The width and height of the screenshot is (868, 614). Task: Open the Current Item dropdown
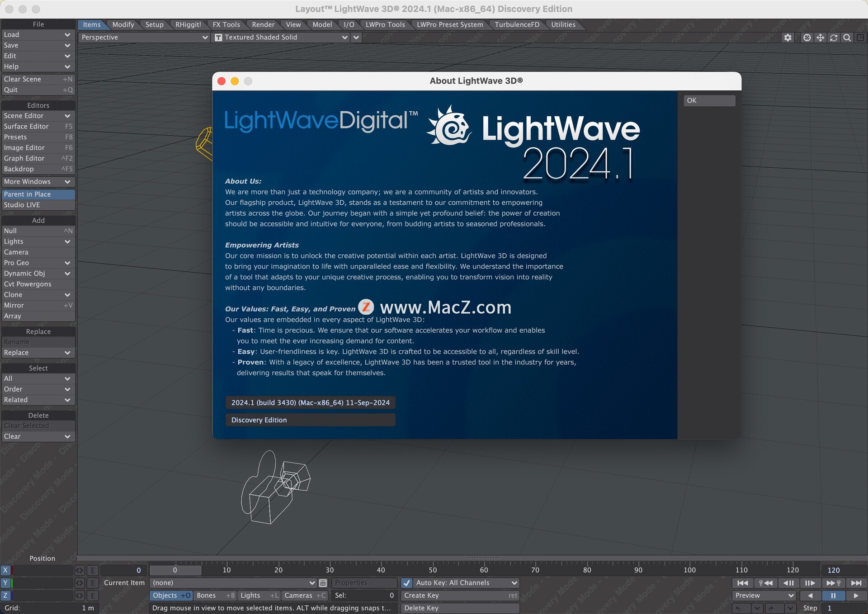coord(233,583)
